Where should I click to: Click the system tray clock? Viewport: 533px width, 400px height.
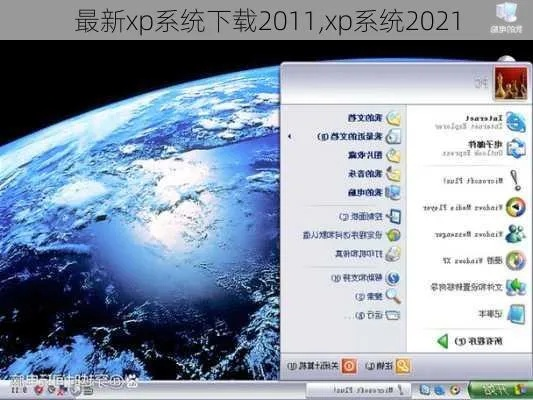(x=19, y=390)
